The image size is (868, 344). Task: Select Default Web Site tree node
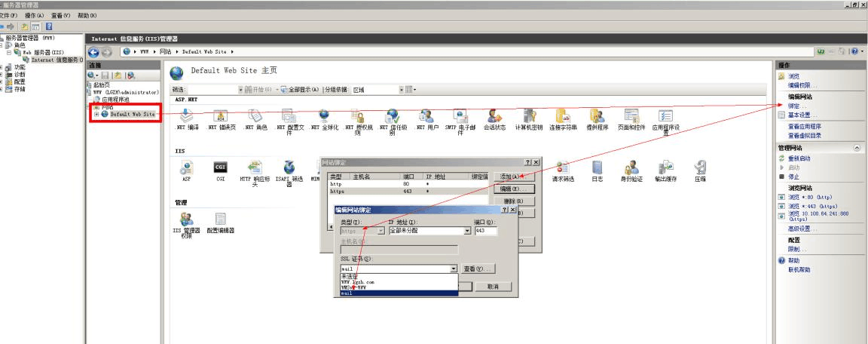133,114
